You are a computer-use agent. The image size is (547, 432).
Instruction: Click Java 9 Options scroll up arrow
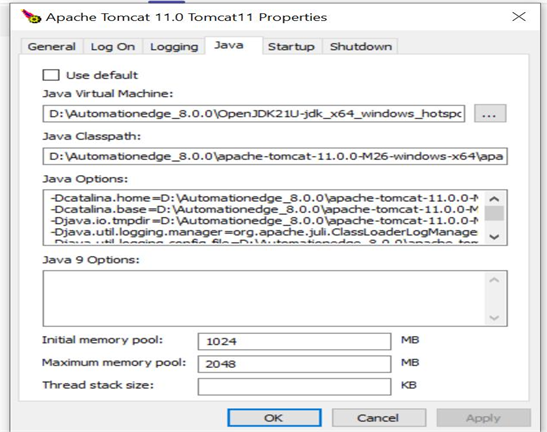(494, 280)
